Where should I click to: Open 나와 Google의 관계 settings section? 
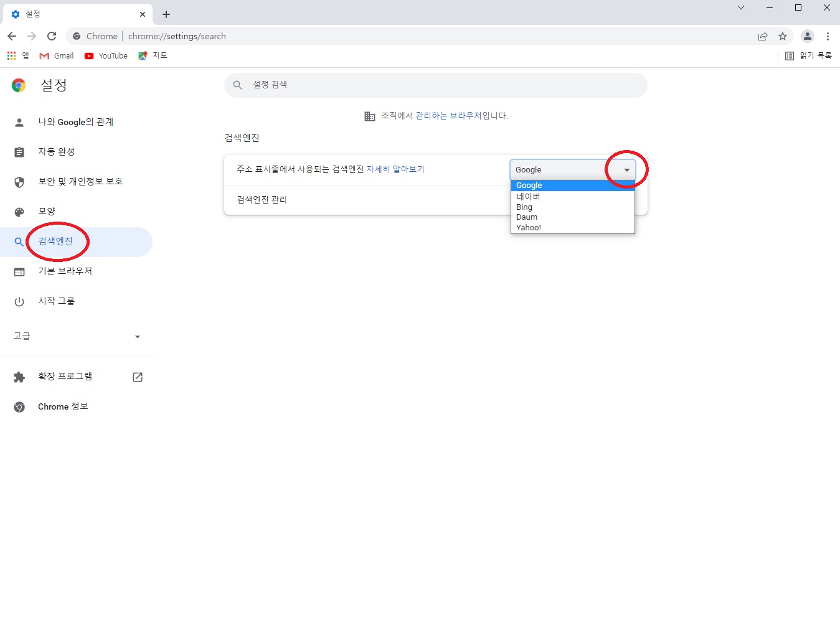coord(76,122)
